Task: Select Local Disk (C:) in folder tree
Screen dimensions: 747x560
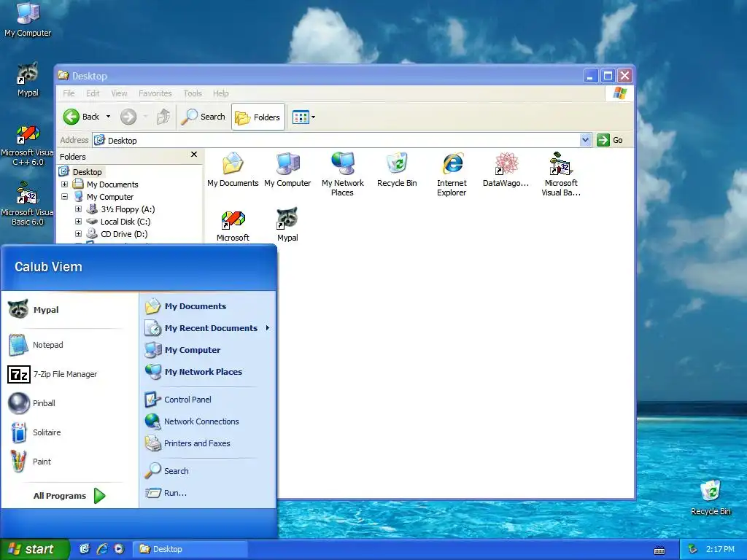Action: [119, 222]
